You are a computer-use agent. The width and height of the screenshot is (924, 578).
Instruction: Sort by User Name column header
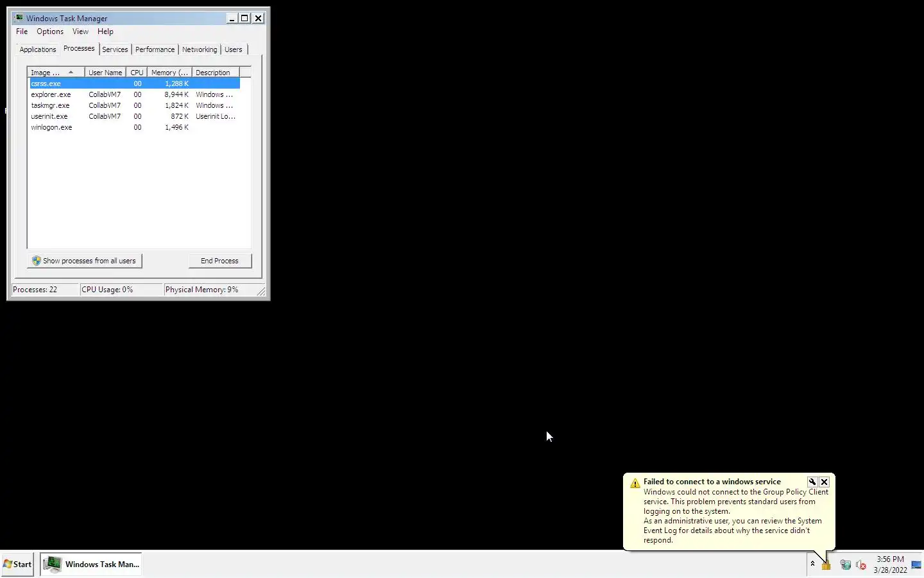(105, 73)
